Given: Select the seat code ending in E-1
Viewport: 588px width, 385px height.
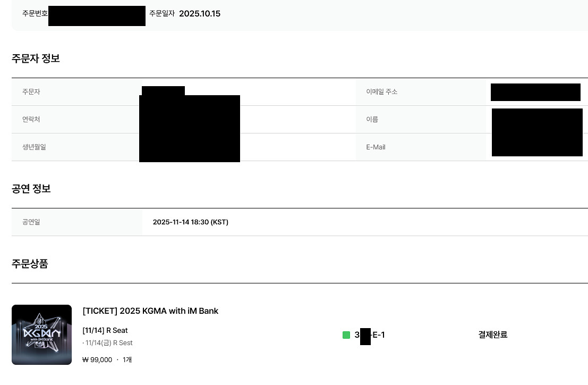Looking at the screenshot, I should (370, 335).
